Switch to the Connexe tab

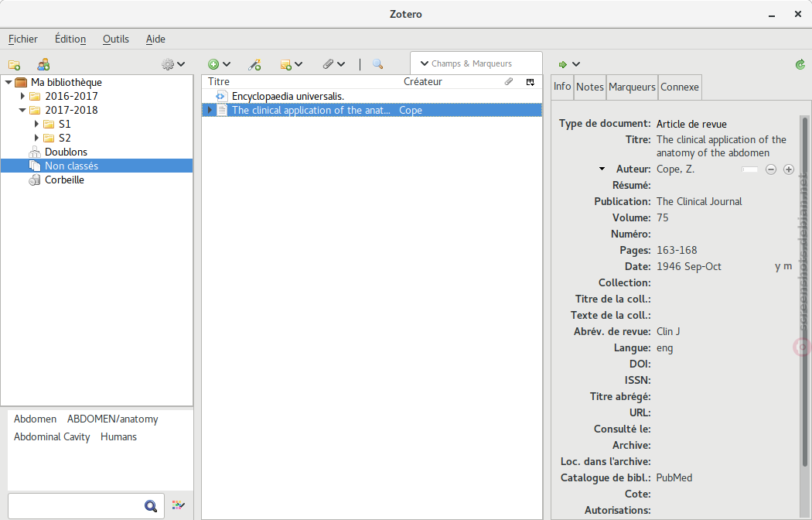(x=680, y=87)
